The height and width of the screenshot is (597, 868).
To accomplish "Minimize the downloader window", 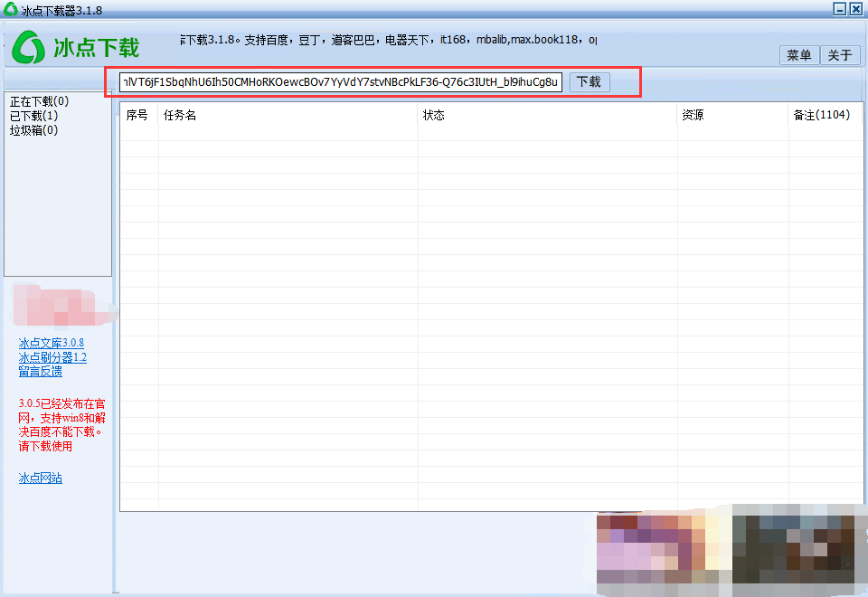I will [x=839, y=8].
